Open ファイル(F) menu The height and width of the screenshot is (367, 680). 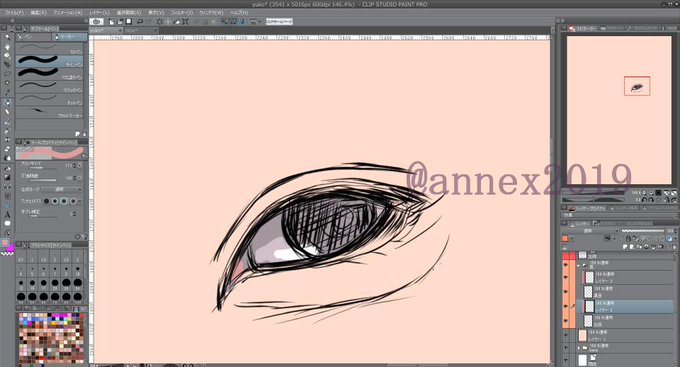point(14,13)
